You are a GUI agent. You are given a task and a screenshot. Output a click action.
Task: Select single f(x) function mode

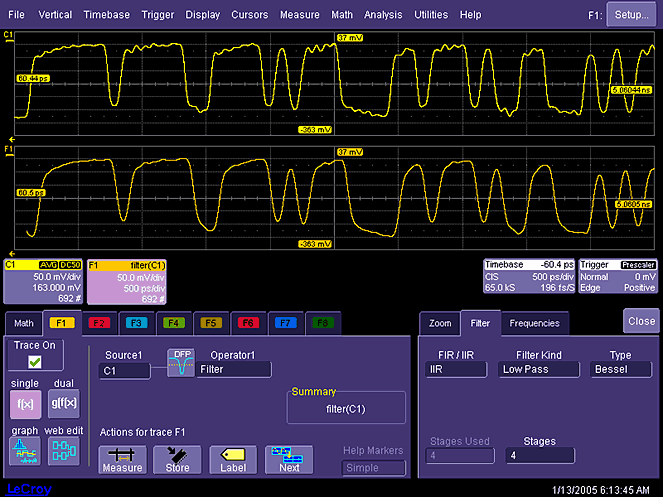coord(23,401)
